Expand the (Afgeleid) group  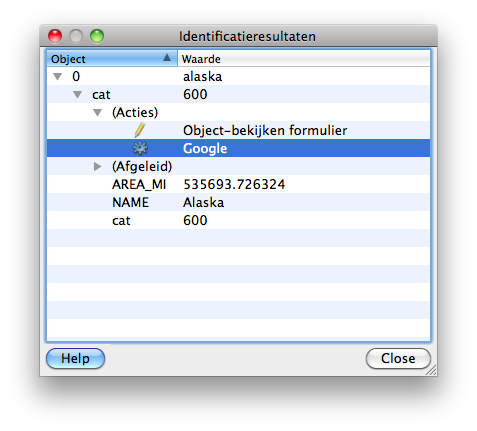pyautogui.click(x=97, y=166)
